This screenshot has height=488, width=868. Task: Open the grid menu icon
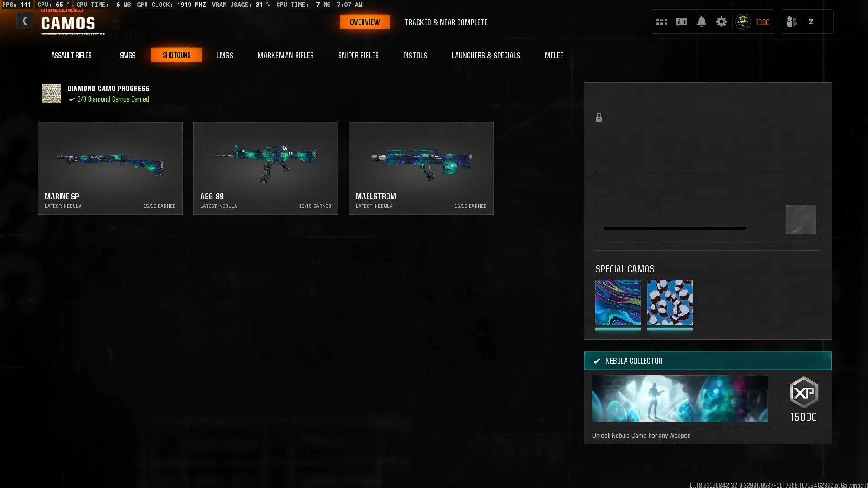point(661,22)
